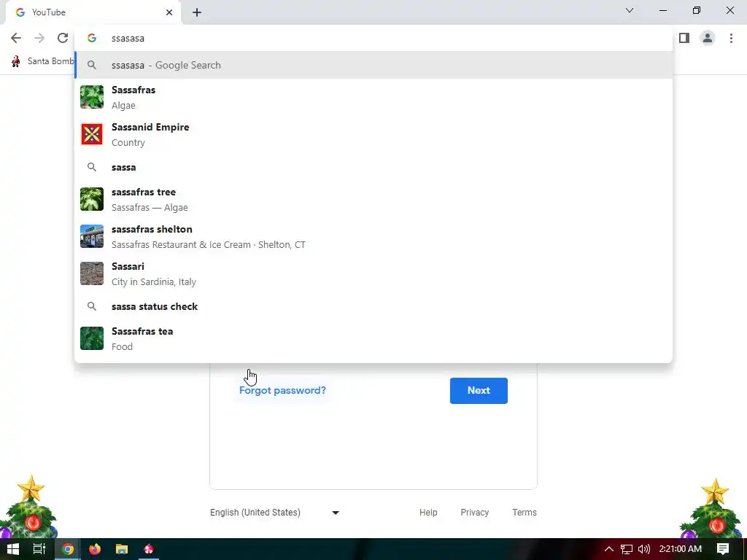Choose ssasasa - Google Search suggestion
The width and height of the screenshot is (747, 560).
click(373, 65)
